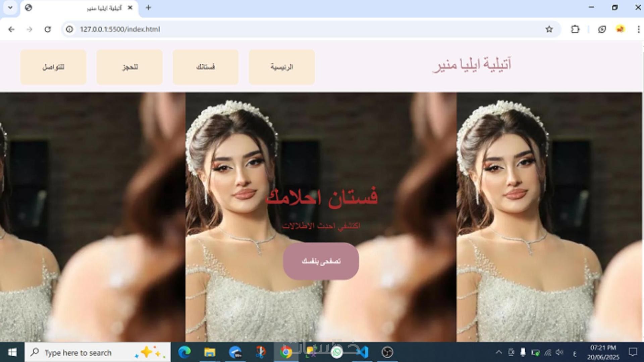Show hidden system tray icons chevron

pos(499,352)
